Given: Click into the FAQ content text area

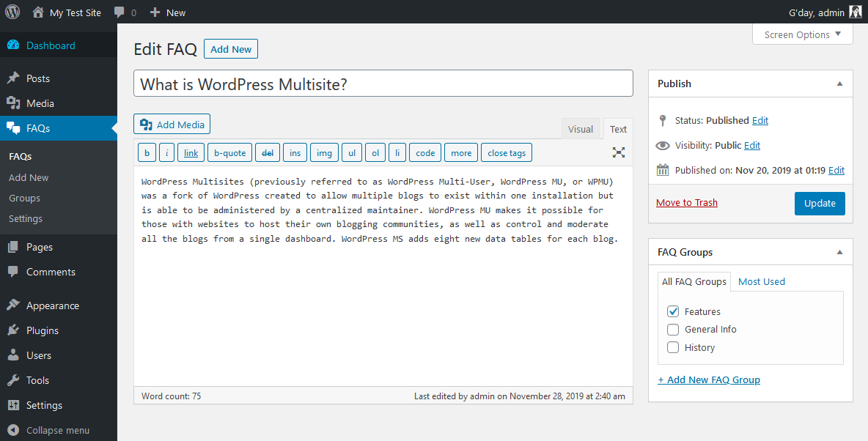Looking at the screenshot, I should [x=383, y=276].
